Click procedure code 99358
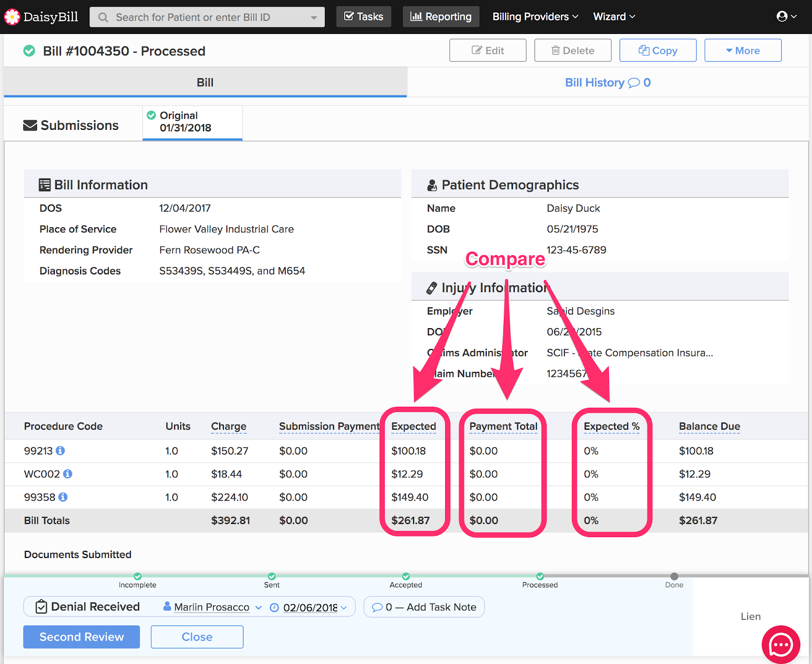The image size is (812, 664). (x=40, y=497)
